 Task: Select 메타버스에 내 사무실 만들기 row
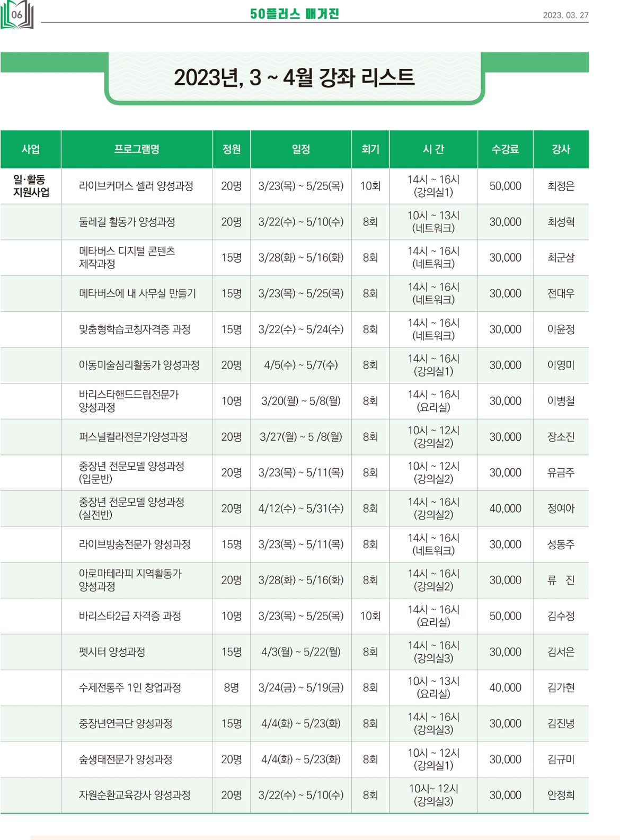pos(138,293)
